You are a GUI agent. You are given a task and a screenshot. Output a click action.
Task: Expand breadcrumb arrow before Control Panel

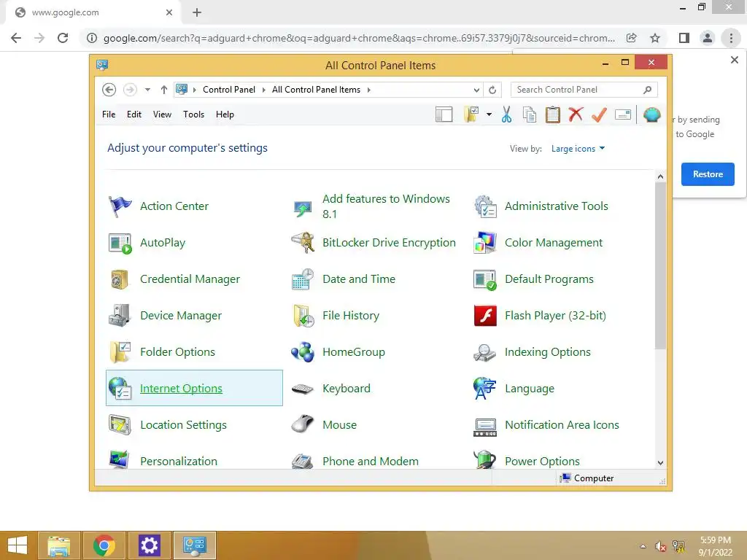(x=194, y=90)
